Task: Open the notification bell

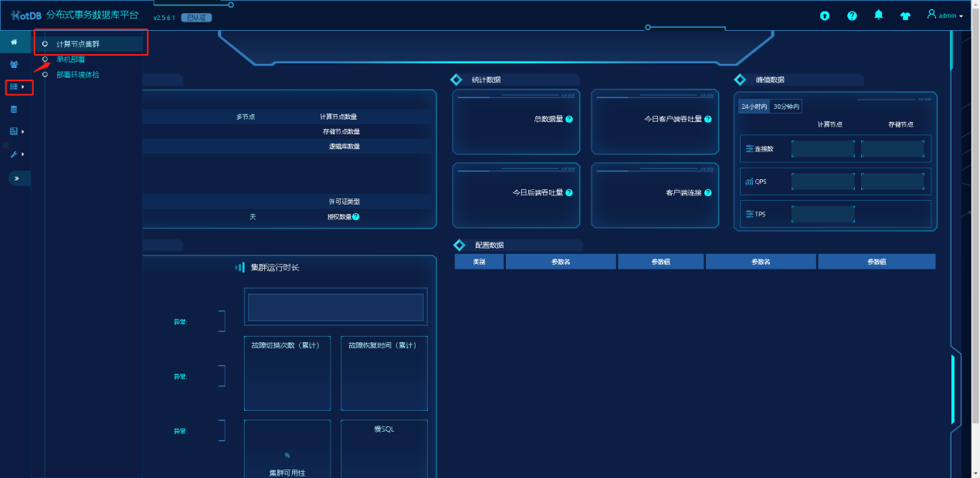Action: (x=879, y=15)
